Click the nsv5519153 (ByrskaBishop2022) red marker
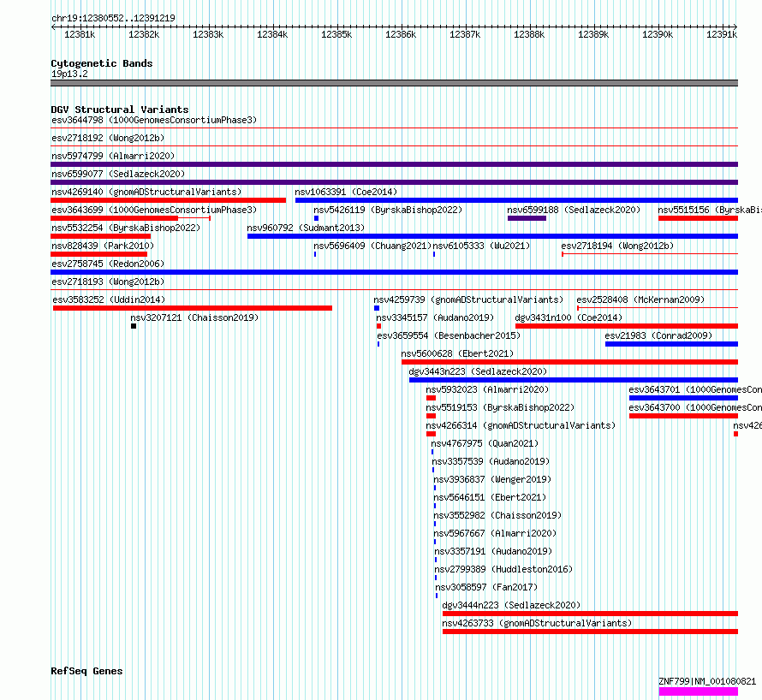Screen dimensions: 762x700 (431, 416)
